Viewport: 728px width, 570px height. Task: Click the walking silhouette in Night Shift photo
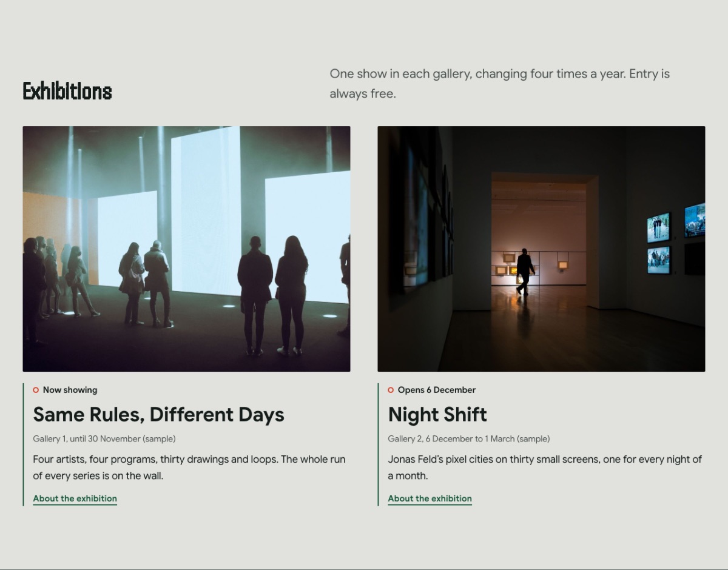pyautogui.click(x=525, y=272)
